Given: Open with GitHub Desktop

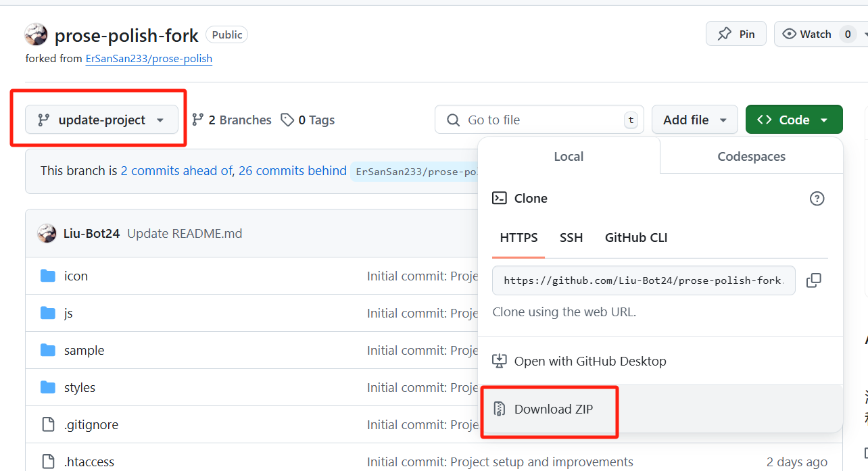Looking at the screenshot, I should [589, 362].
